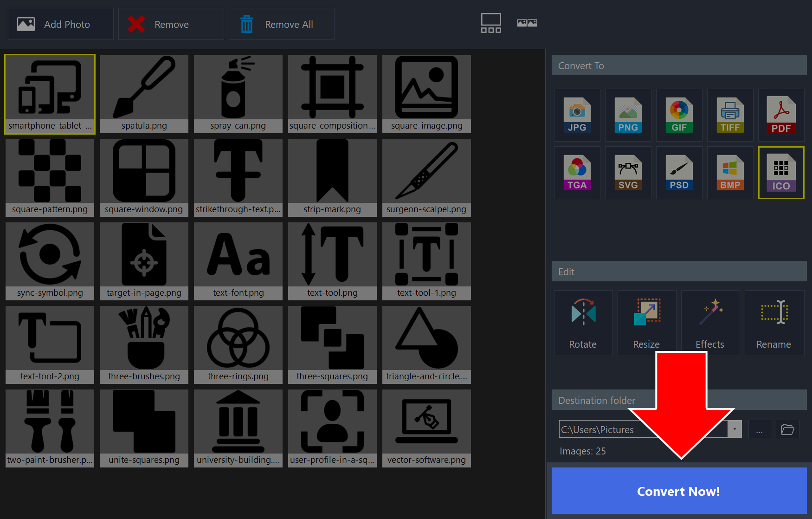Screen dimensions: 812x519
Task: Select square-window.png thumbnail
Action: pos(144,178)
